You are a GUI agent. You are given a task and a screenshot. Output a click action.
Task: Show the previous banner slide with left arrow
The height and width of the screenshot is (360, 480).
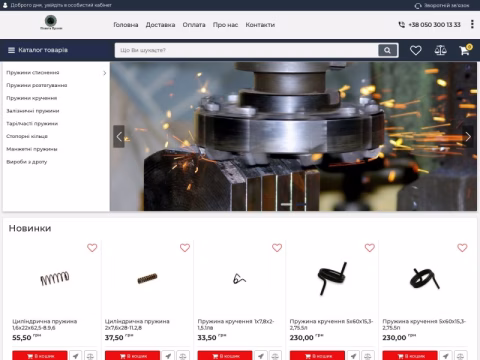coord(119,136)
